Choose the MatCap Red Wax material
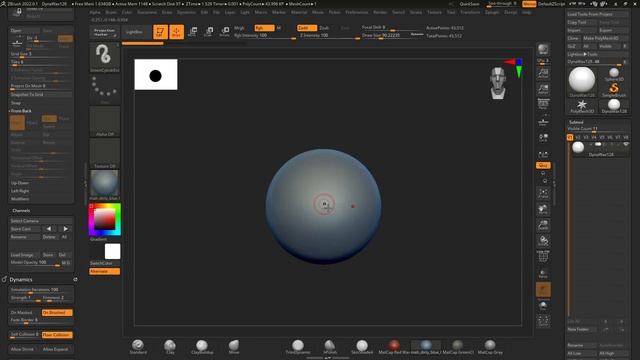 click(393, 346)
